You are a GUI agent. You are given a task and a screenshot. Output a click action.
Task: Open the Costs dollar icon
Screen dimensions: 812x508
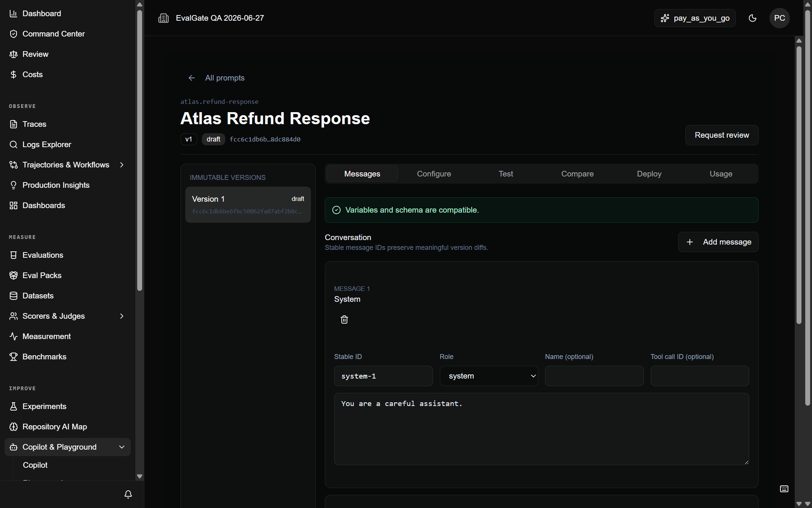pyautogui.click(x=14, y=75)
